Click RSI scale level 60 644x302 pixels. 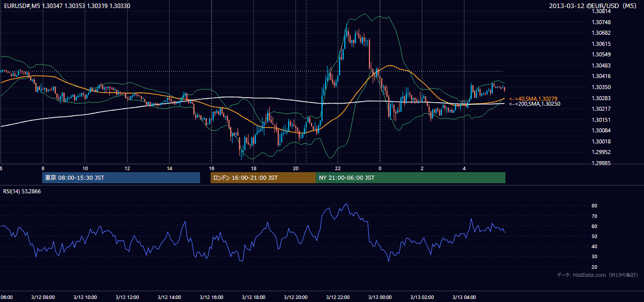pos(594,226)
